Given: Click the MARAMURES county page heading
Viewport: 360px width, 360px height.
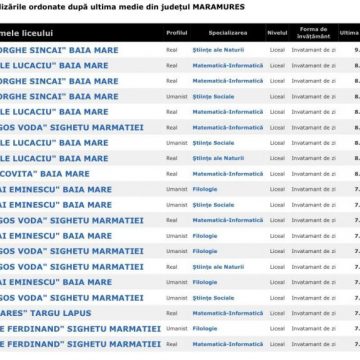Looking at the screenshot, I should (x=122, y=7).
